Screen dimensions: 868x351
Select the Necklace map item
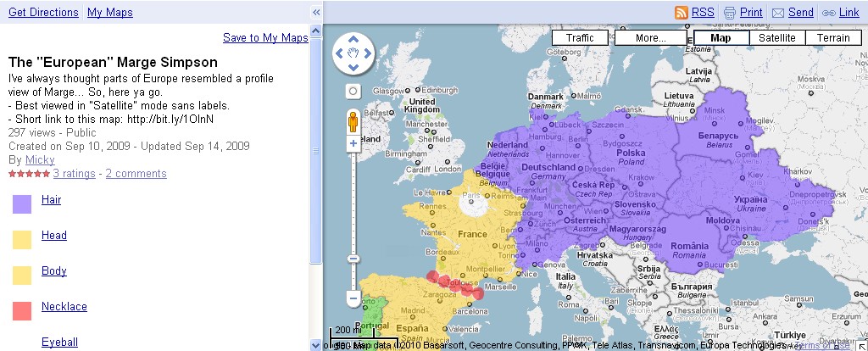click(x=64, y=306)
